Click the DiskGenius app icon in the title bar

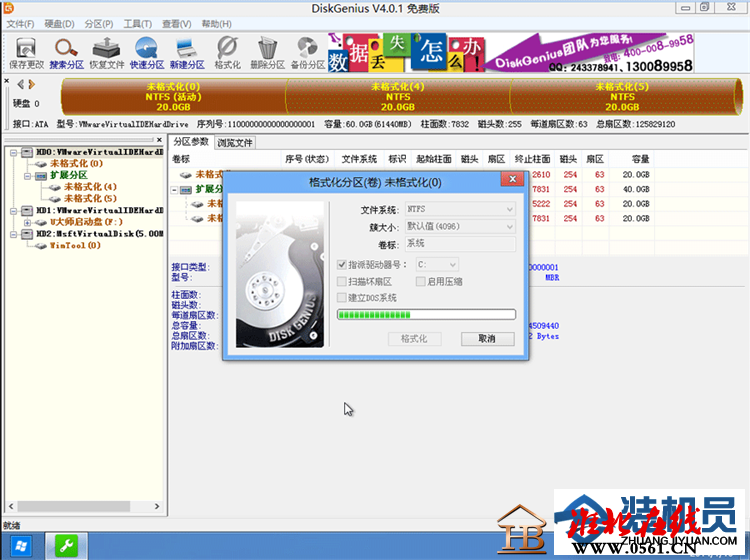point(8,8)
